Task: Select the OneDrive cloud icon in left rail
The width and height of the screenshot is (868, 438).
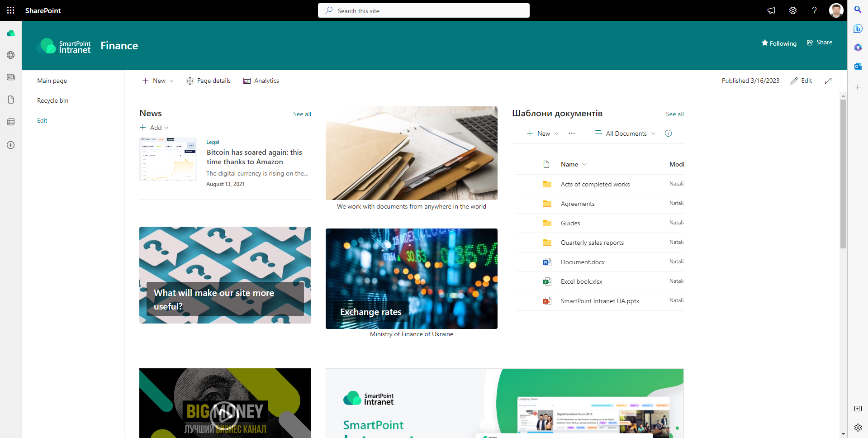Action: click(x=10, y=33)
